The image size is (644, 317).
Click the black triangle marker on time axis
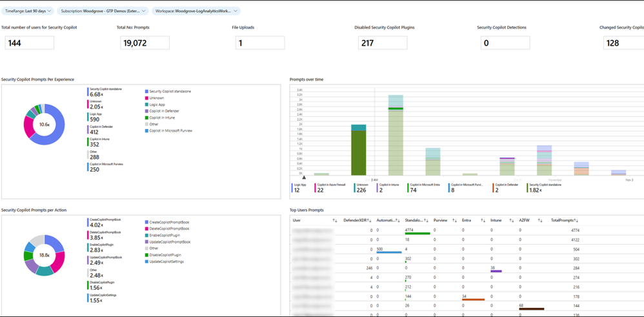[x=304, y=178]
